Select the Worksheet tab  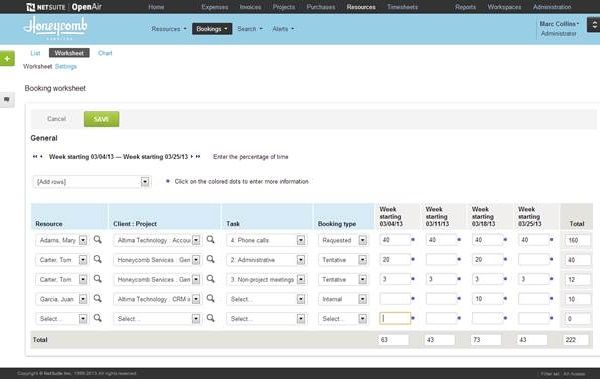point(69,53)
